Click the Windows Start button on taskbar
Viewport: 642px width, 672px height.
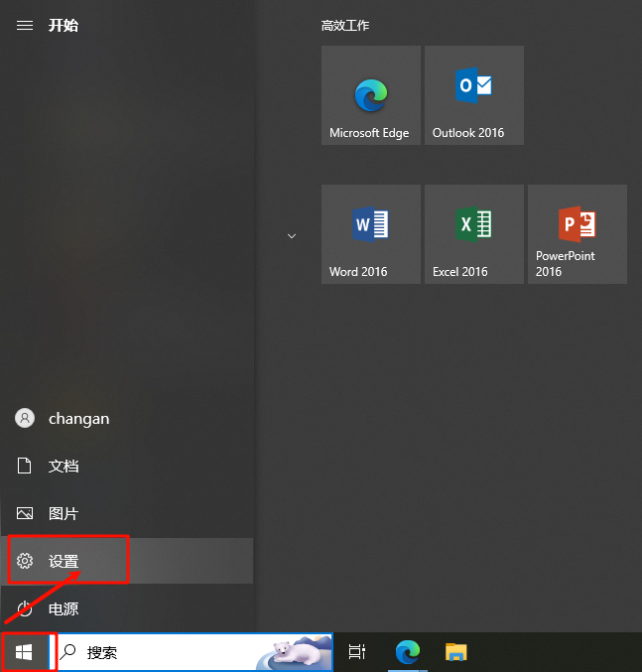(x=24, y=653)
